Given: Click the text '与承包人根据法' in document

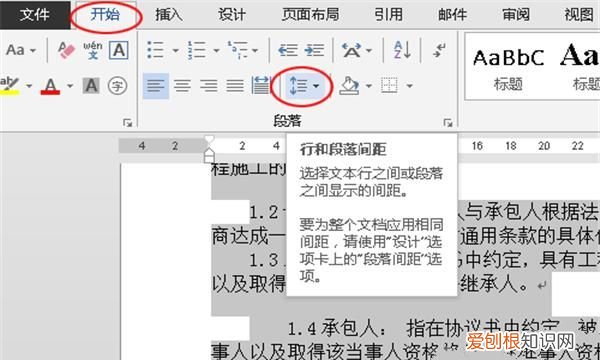Looking at the screenshot, I should pyautogui.click(x=531, y=212).
